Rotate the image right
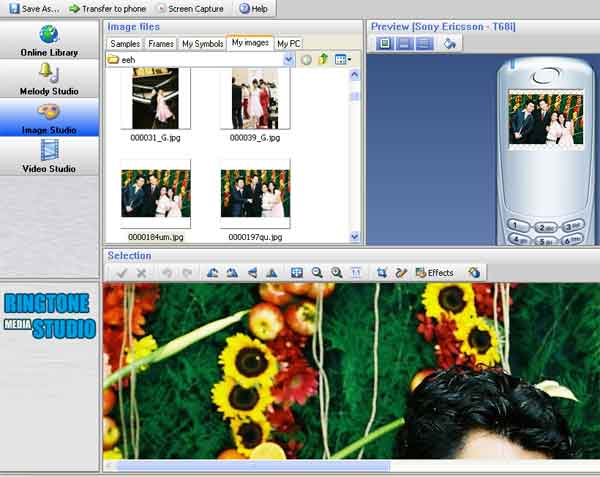Viewport: 600px width, 477px height. pyautogui.click(x=232, y=273)
